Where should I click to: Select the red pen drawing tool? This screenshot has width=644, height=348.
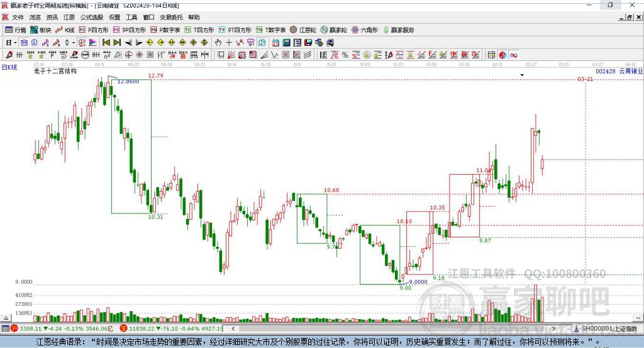[9, 55]
